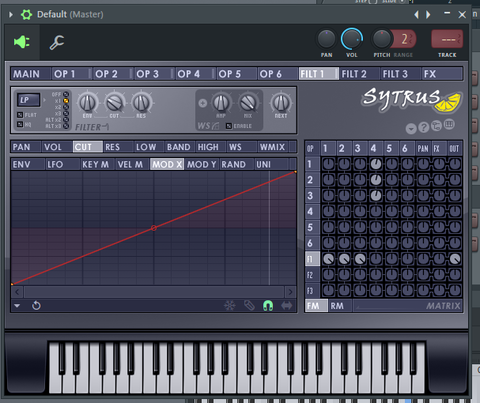
Task: Toggle the HQ filter checkbox
Action: click(x=20, y=124)
